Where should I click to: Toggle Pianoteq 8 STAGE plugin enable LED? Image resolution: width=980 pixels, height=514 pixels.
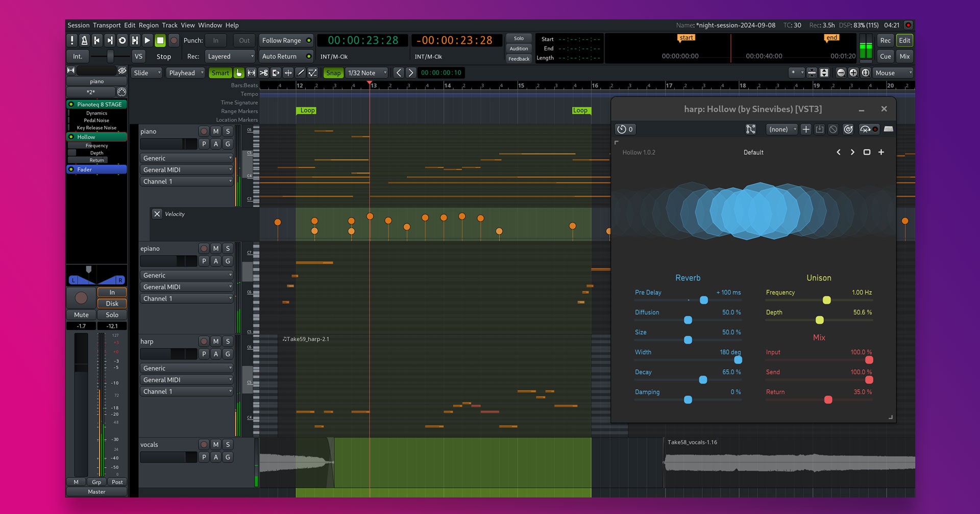[x=71, y=105]
